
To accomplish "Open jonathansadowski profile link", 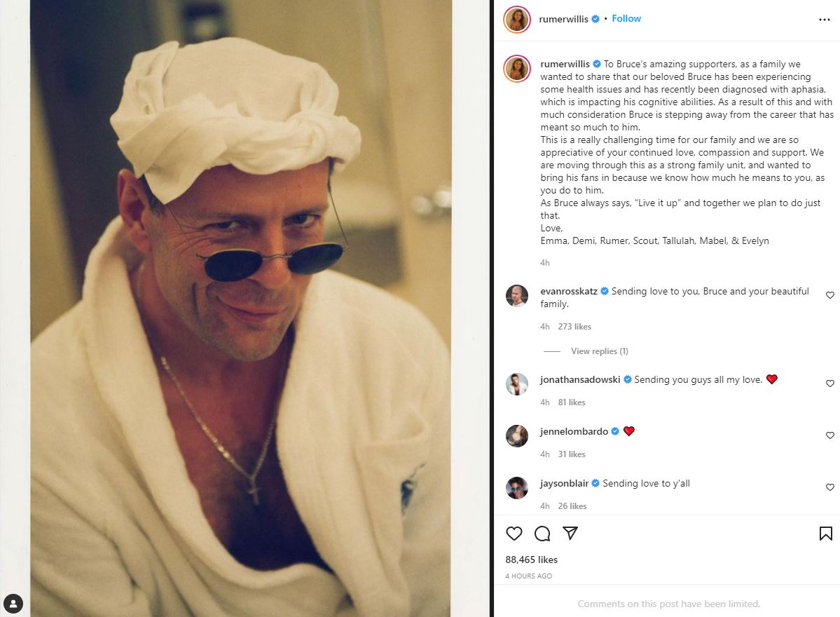I will click(580, 379).
